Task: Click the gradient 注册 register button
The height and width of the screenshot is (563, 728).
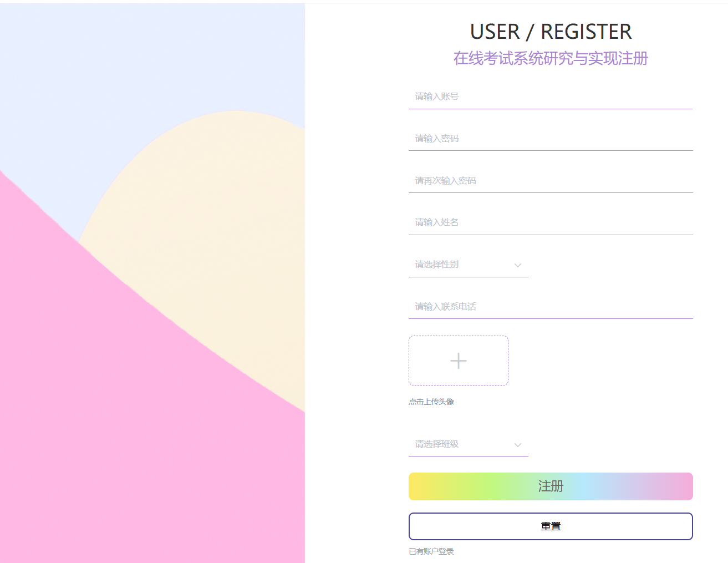Action: click(551, 486)
